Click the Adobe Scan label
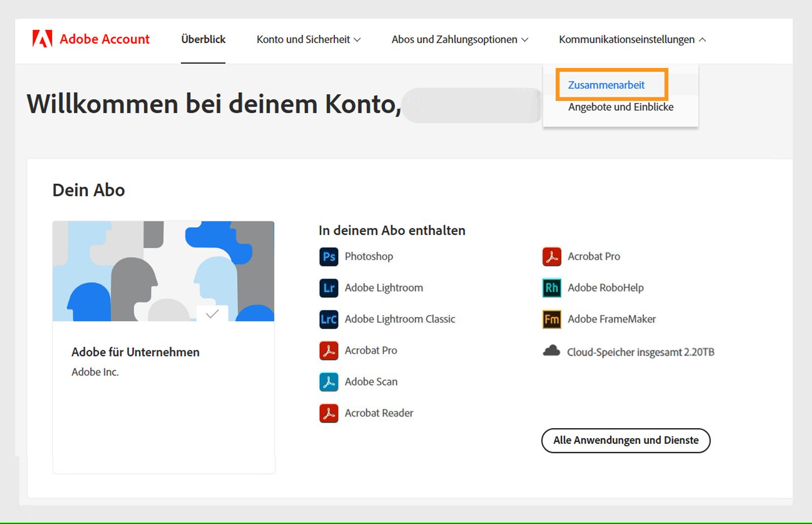The width and height of the screenshot is (812, 524). coord(371,382)
